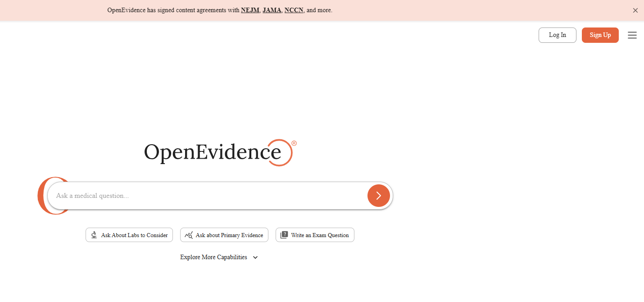Expand the Explore More Capabilities chevron
This screenshot has height=302, width=644.
coord(255,257)
